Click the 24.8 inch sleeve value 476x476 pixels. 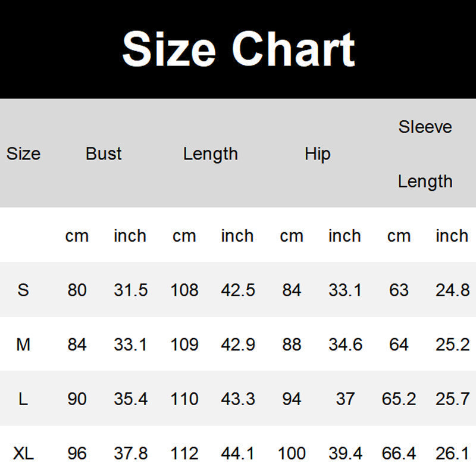coord(452,290)
